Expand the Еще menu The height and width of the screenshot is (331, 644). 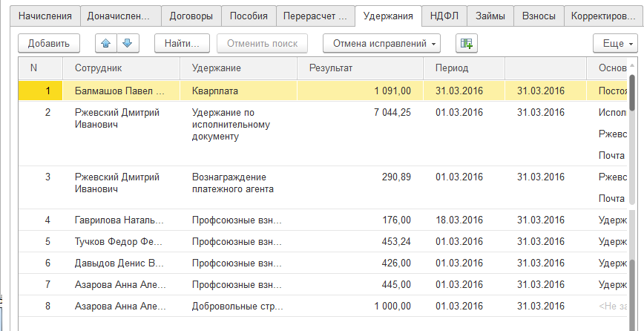click(x=615, y=44)
